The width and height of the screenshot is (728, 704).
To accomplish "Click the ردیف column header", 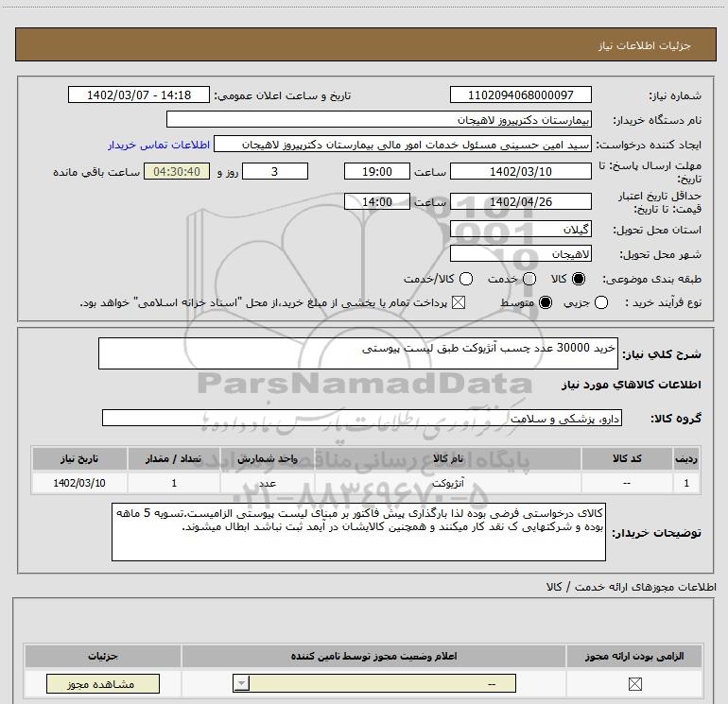I will click(686, 458).
